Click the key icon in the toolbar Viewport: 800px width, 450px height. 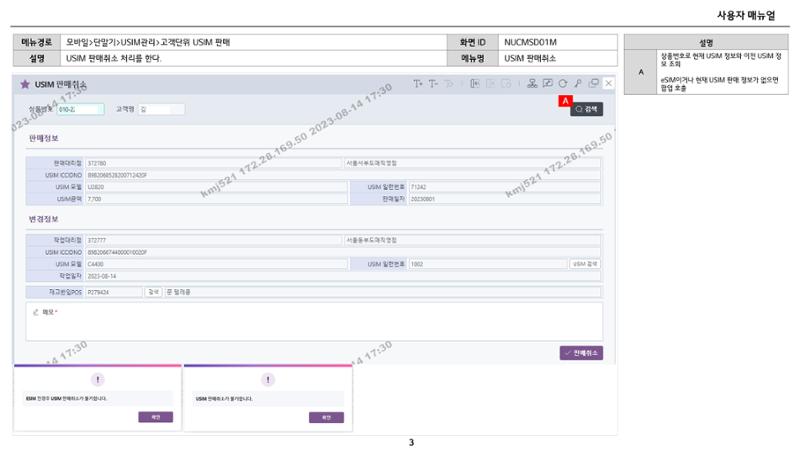click(578, 83)
